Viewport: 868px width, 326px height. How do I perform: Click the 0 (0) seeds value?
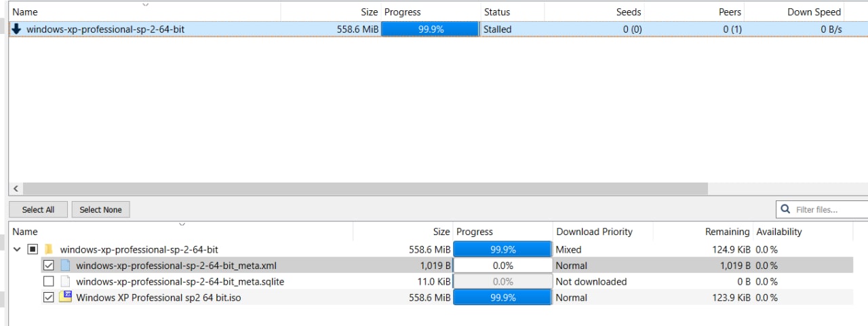(x=632, y=29)
